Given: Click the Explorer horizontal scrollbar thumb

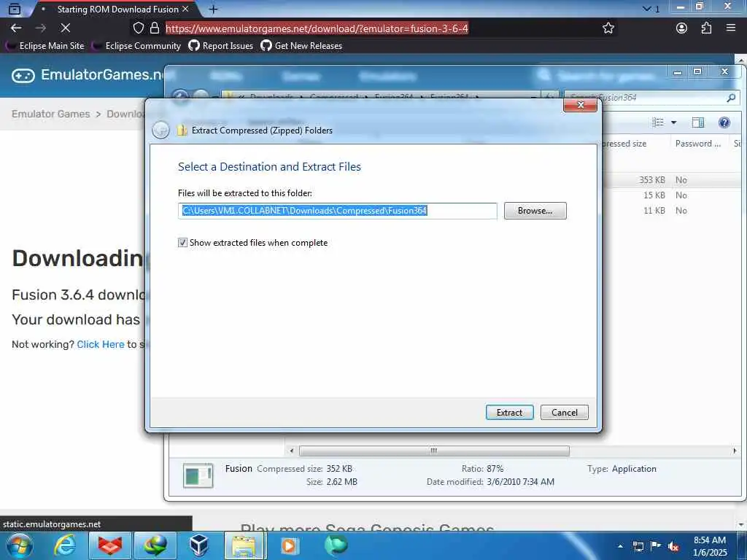Looking at the screenshot, I should [x=434, y=451].
